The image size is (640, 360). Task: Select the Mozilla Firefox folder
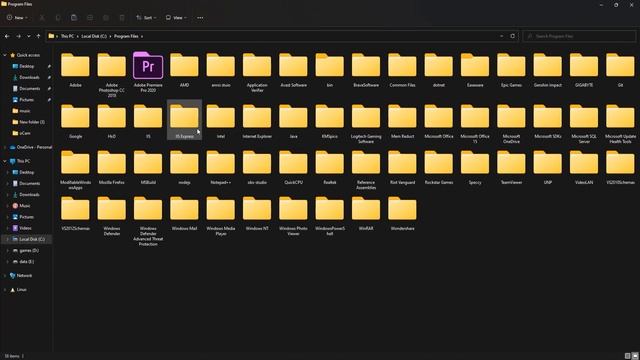pos(111,167)
